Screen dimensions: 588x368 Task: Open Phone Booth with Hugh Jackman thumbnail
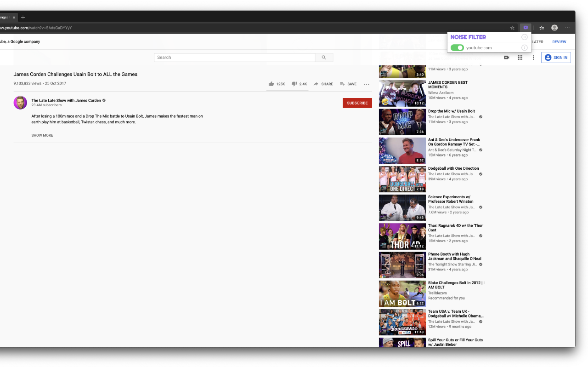pos(402,265)
